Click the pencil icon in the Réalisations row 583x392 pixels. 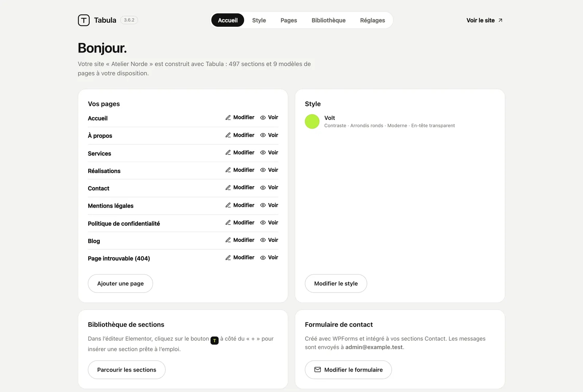coord(228,170)
